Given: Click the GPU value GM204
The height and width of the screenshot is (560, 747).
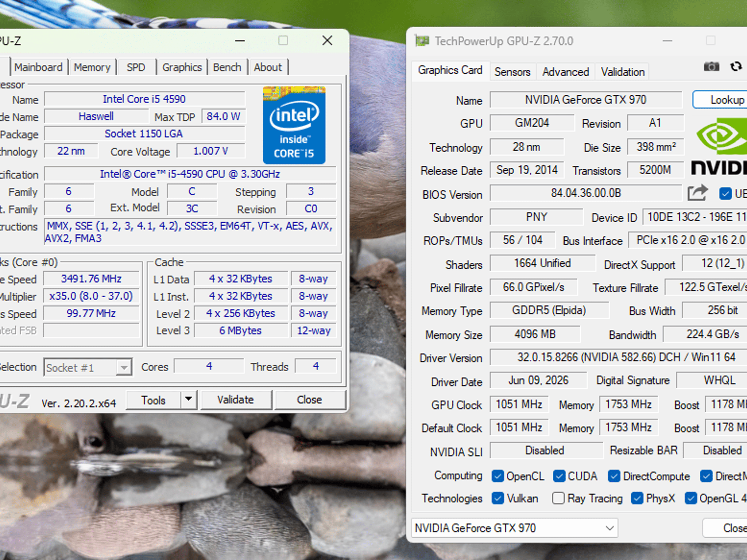Looking at the screenshot, I should [532, 122].
